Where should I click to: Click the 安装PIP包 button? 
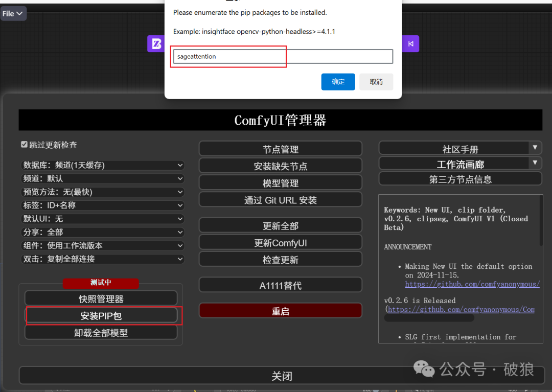coord(101,316)
